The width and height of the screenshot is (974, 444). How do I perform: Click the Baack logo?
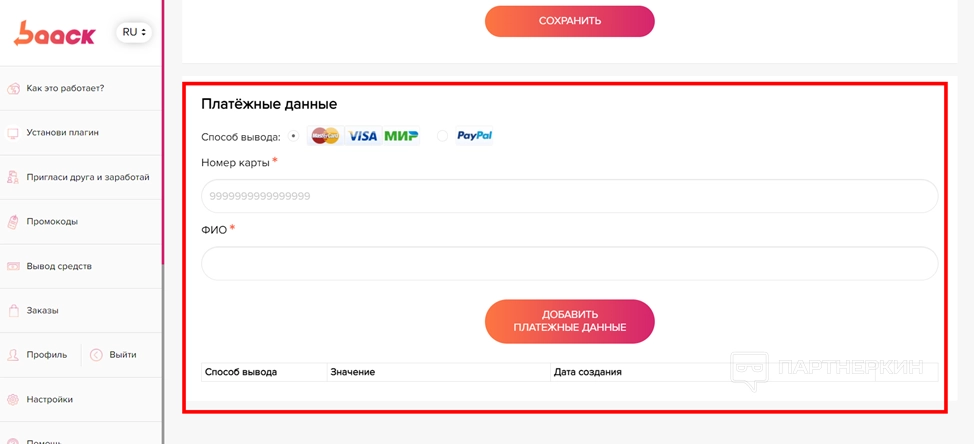tap(54, 34)
